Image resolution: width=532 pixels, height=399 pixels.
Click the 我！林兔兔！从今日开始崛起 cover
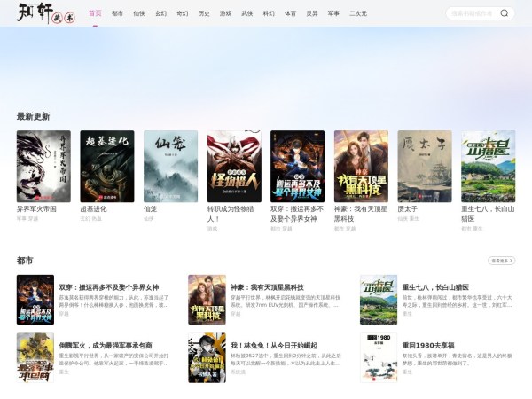[207, 357]
